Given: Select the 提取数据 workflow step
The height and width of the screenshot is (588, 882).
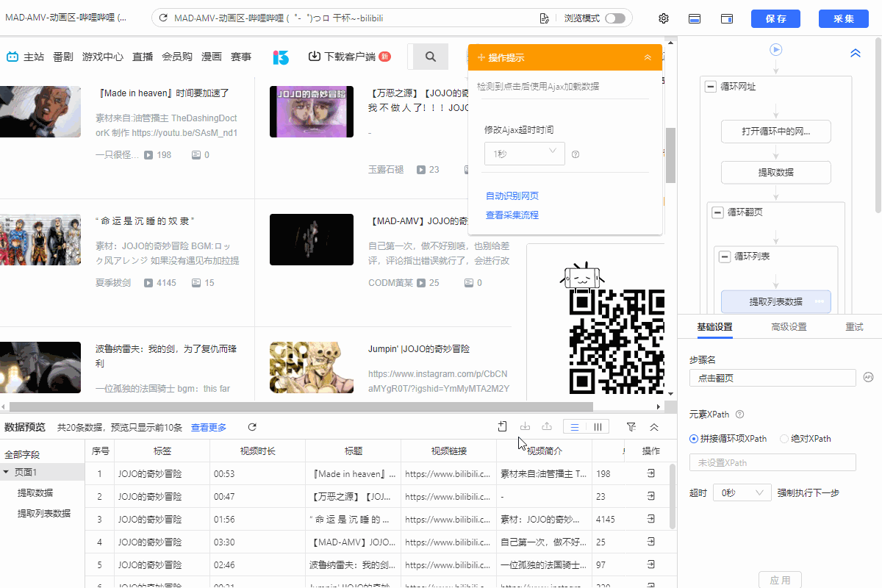Looking at the screenshot, I should (x=776, y=173).
